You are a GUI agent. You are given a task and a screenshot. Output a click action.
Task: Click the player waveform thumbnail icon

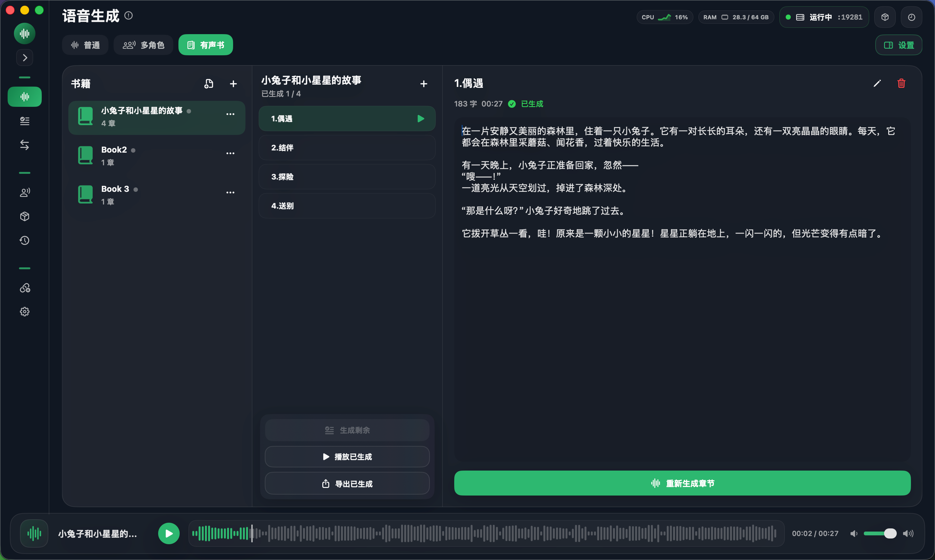(34, 533)
